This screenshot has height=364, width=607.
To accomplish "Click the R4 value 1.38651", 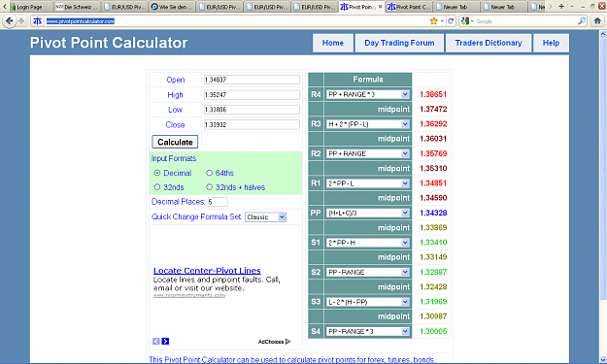I will [433, 94].
